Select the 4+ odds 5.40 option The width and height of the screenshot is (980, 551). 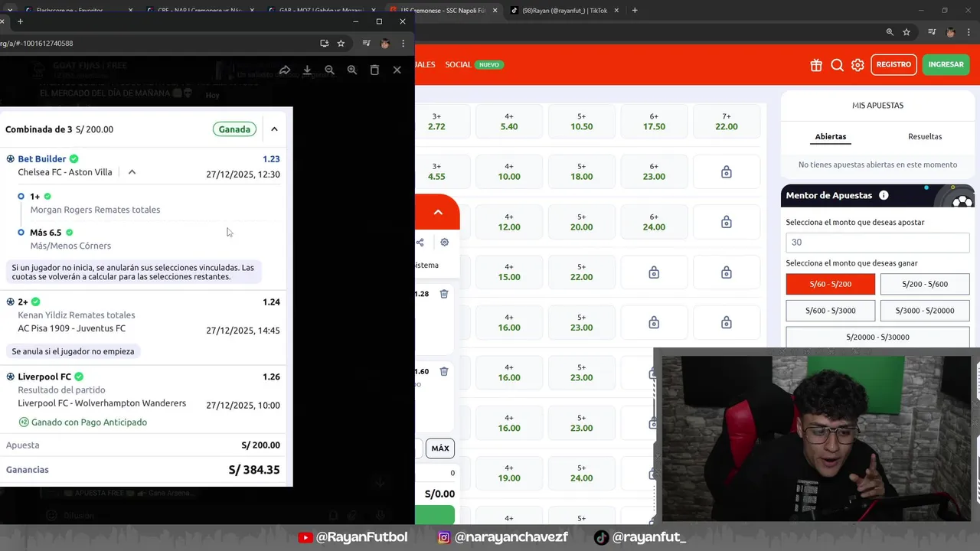click(509, 122)
